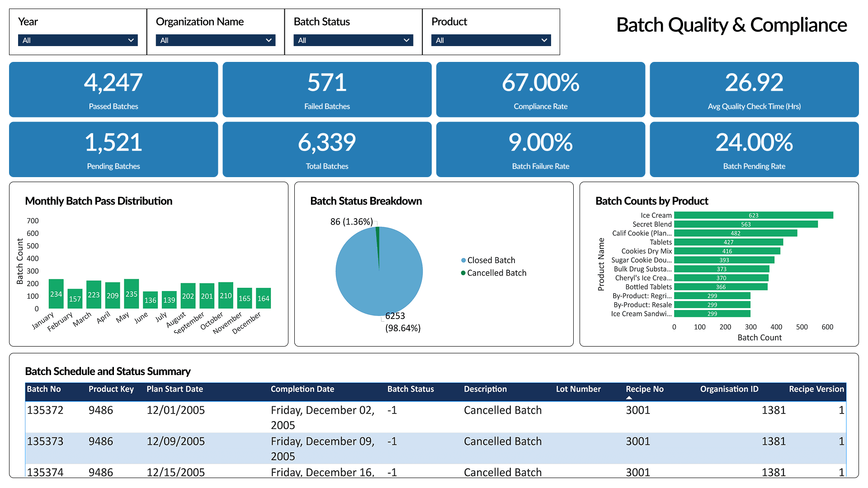Click the Batch Status column header
The image size is (868, 488).
[x=410, y=389]
